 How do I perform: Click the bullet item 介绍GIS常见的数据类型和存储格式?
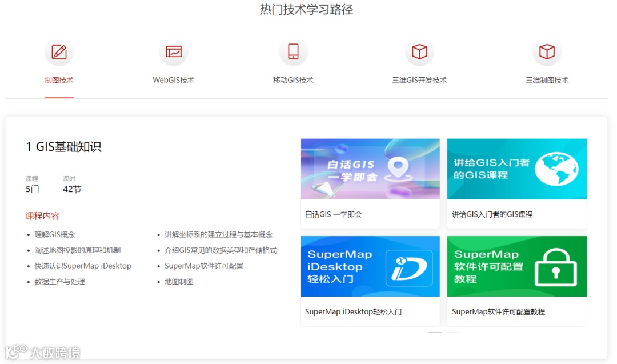(221, 250)
